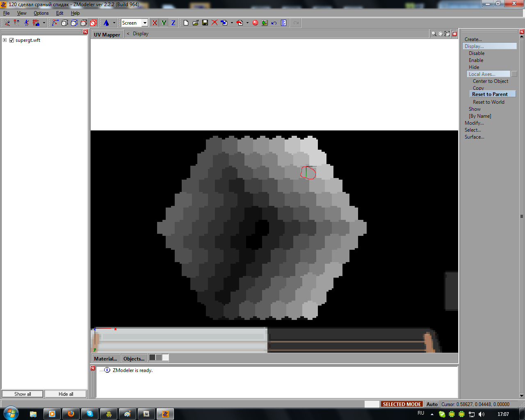The width and height of the screenshot is (525, 420).
Task: Click the Hide all button
Action: [x=66, y=394]
